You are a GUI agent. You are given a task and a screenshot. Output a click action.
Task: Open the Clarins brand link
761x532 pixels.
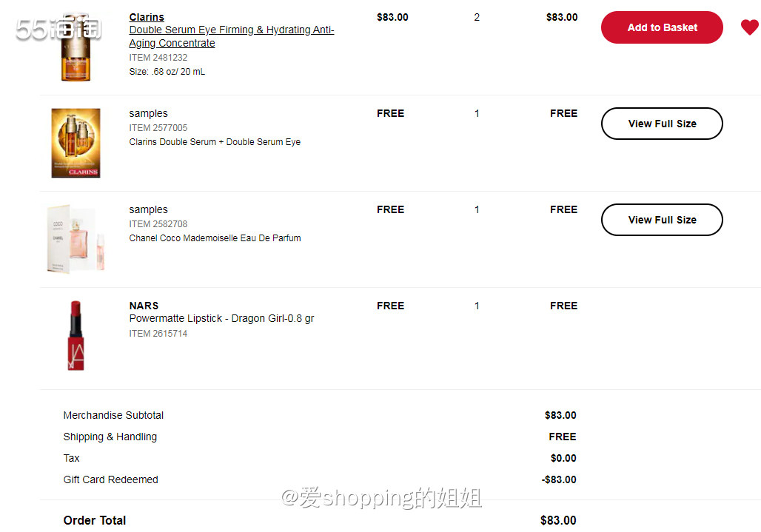146,17
